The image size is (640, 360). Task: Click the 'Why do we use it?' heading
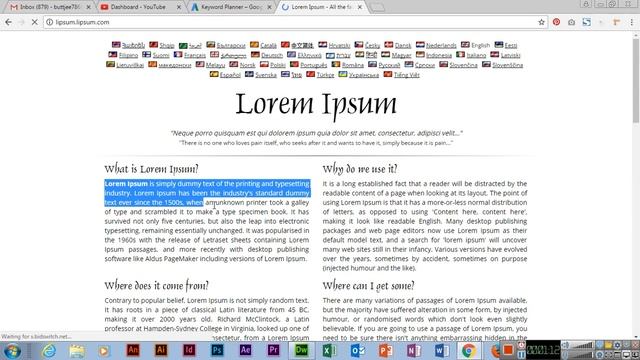point(360,169)
